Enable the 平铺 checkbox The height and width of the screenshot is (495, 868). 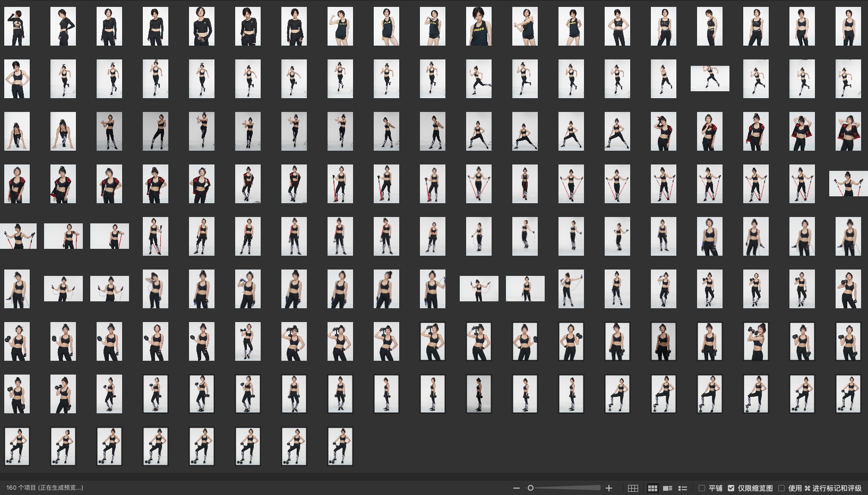(702, 488)
